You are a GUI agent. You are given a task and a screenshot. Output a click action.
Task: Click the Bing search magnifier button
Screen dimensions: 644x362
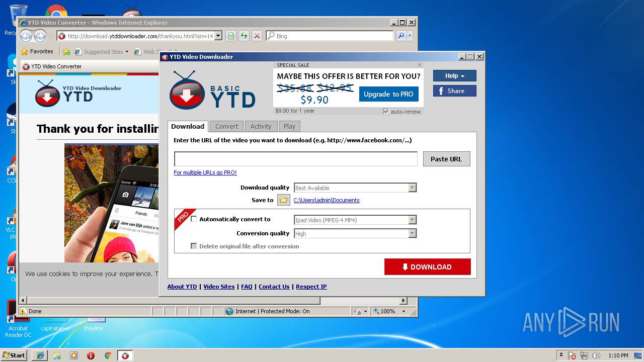(401, 36)
